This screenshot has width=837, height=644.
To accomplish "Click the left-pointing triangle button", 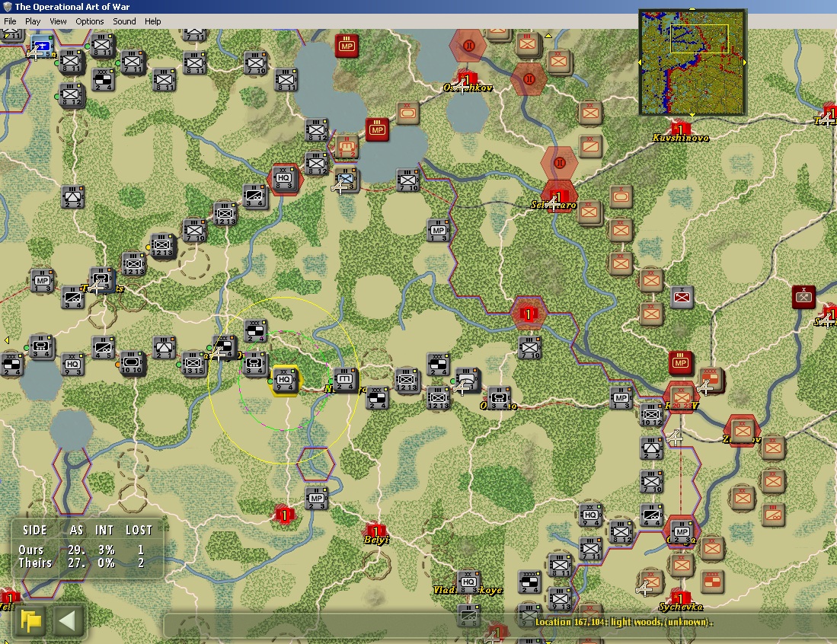I will click(67, 620).
